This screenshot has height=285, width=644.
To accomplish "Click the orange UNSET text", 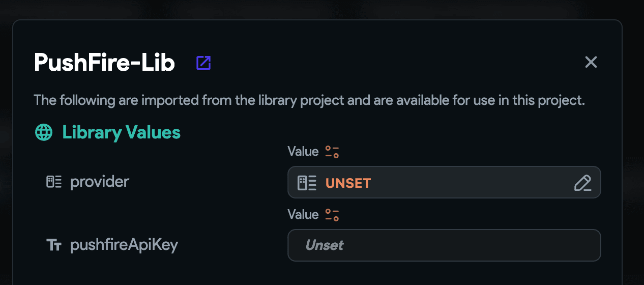I will point(348,183).
